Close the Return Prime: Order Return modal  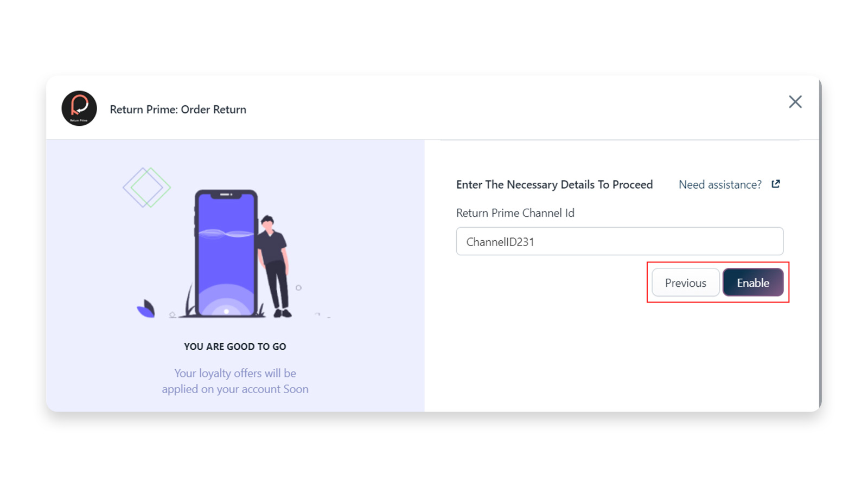pos(795,101)
